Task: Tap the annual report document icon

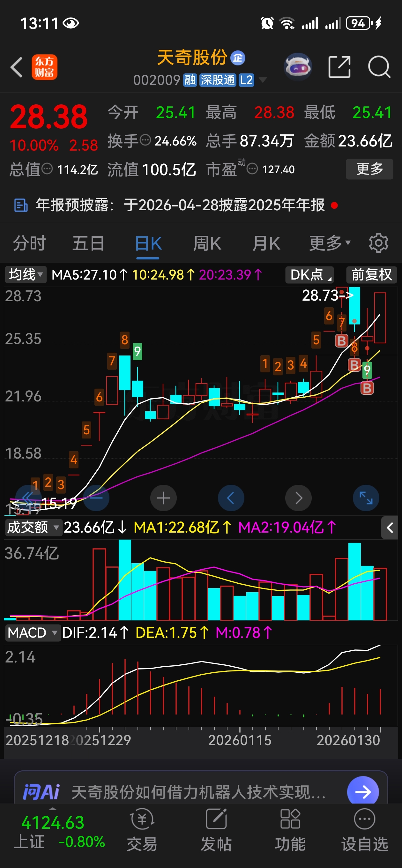Action: (21, 205)
